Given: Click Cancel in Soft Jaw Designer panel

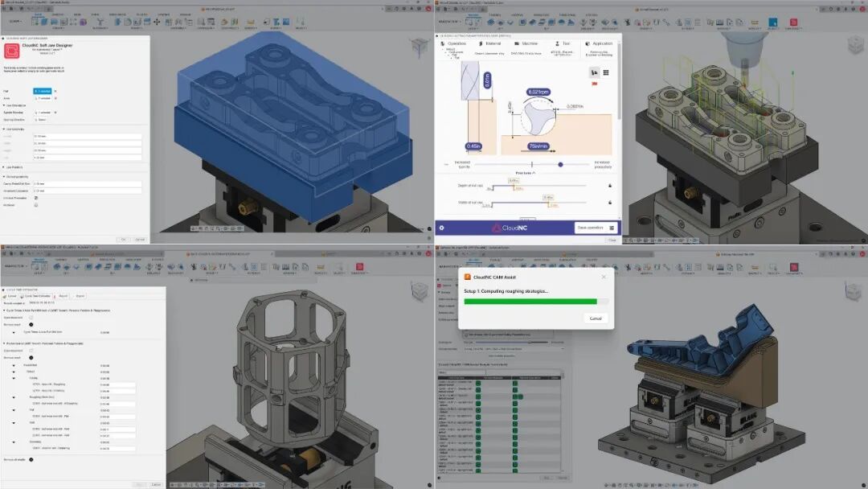Looking at the screenshot, I should point(140,239).
